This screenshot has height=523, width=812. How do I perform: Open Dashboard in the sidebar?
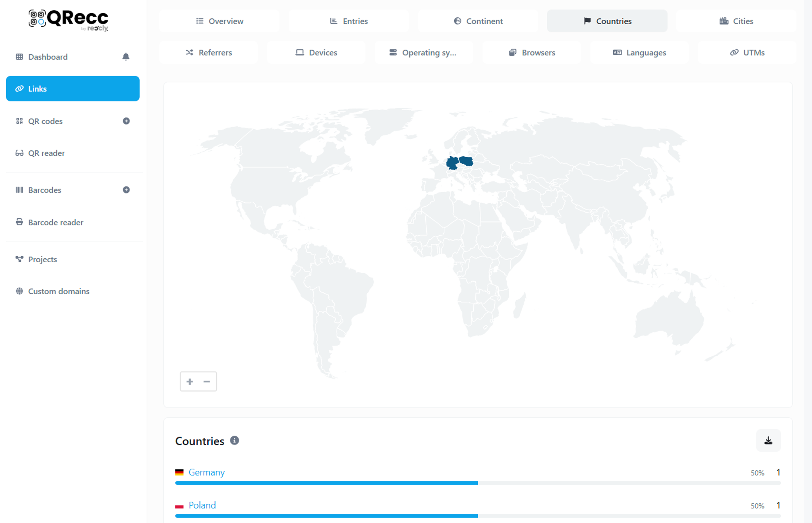[47, 57]
